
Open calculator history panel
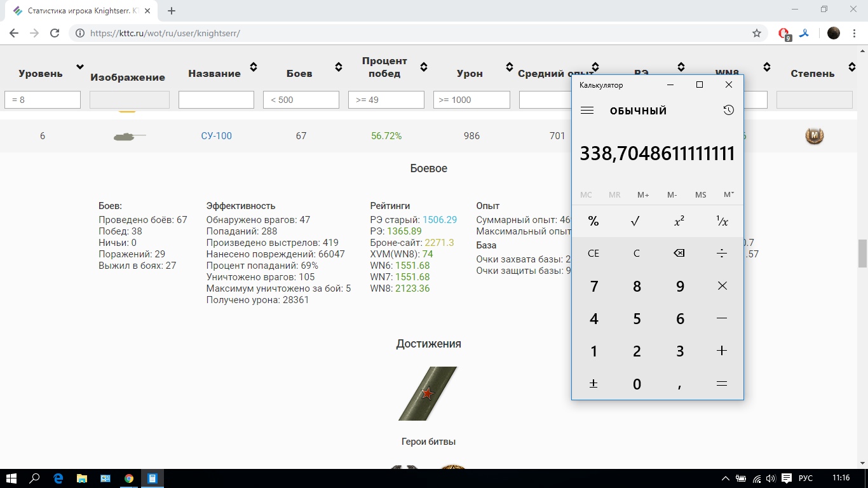(728, 111)
